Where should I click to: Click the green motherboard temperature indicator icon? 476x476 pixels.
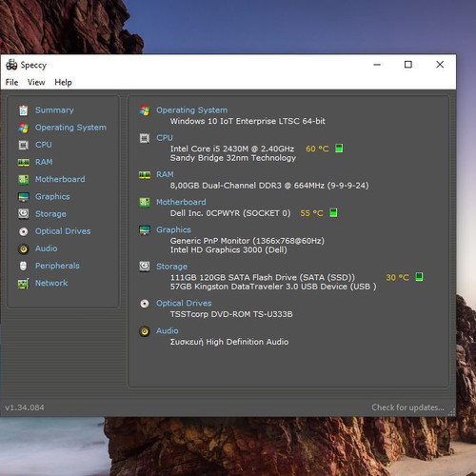click(333, 212)
